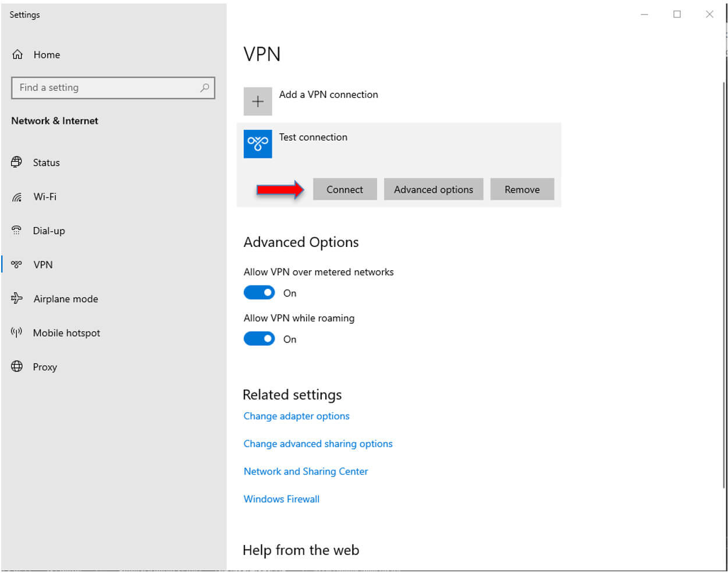The height and width of the screenshot is (573, 728).
Task: Open Wi-Fi settings via its icon
Action: pos(17,196)
